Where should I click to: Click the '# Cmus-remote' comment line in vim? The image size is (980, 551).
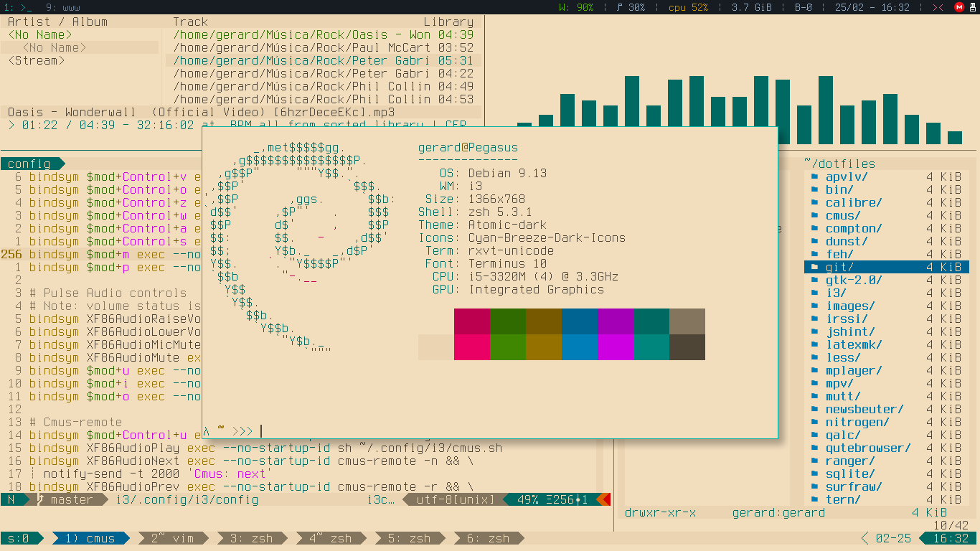click(x=76, y=422)
